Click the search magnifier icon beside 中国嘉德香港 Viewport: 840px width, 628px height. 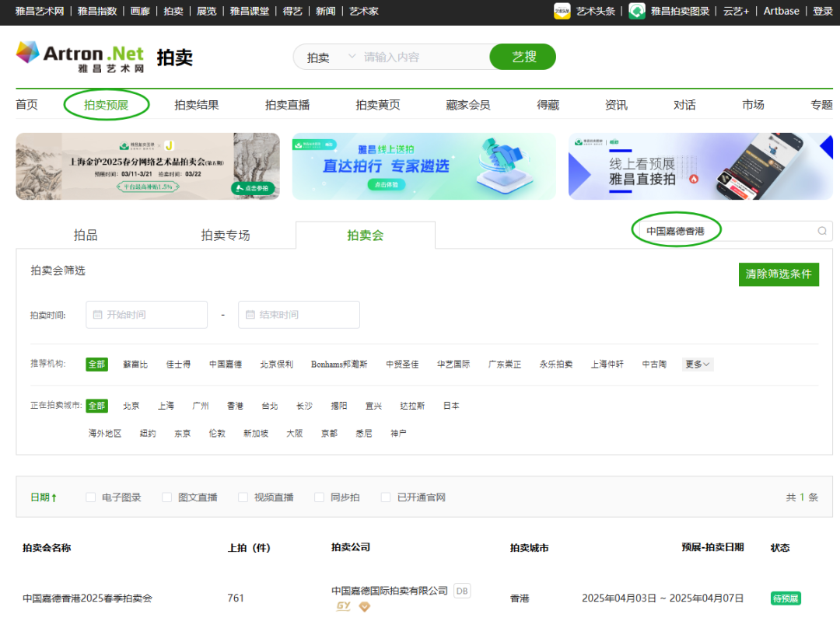(x=822, y=232)
